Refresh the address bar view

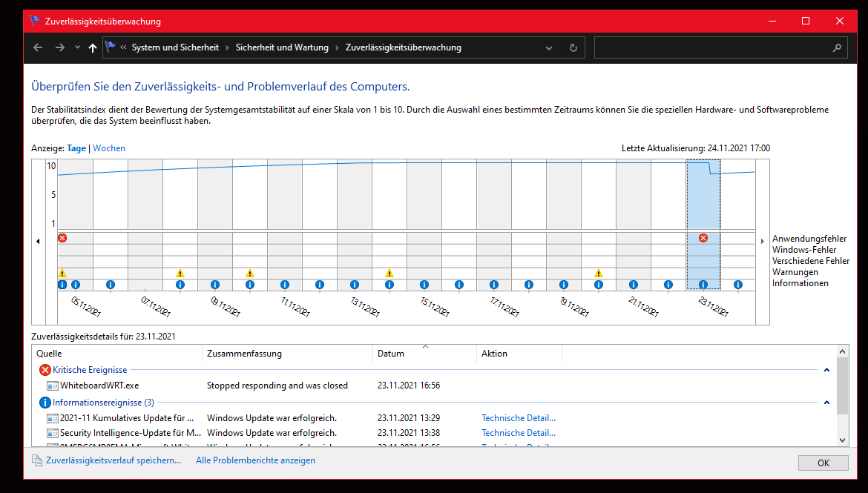[x=573, y=47]
